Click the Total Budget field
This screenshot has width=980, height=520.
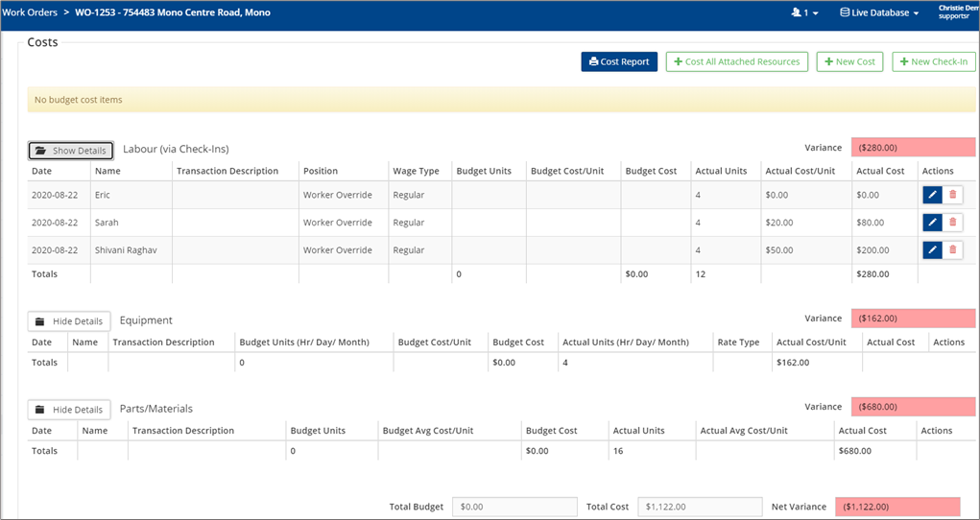514,507
